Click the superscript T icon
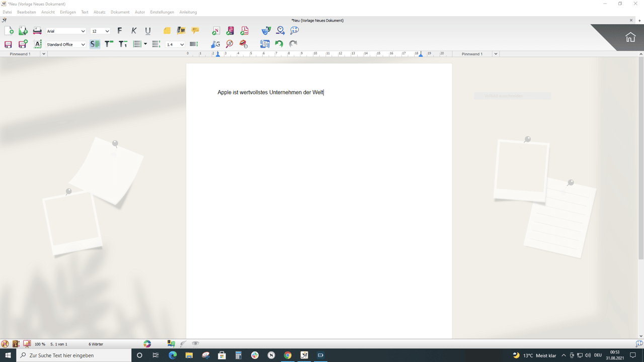This screenshot has width=644, height=362. (109, 44)
